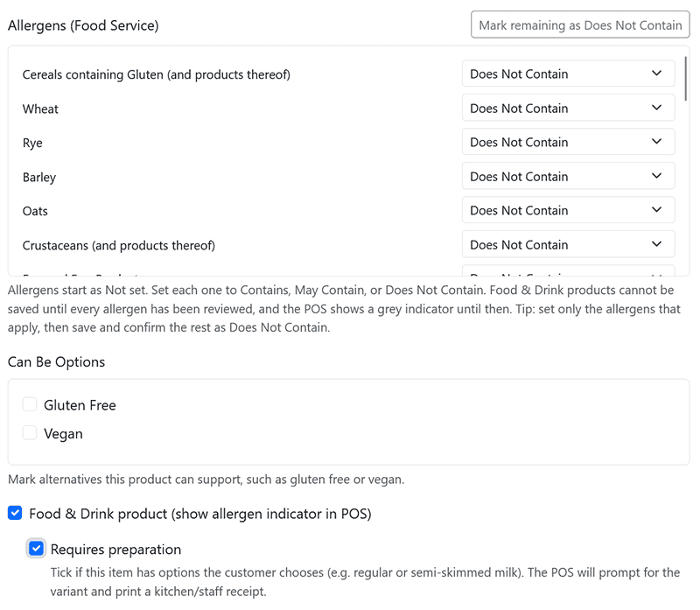Screen dimensions: 700x610
Task: Click the chevron icon on Wheat dropdown
Action: 656,108
